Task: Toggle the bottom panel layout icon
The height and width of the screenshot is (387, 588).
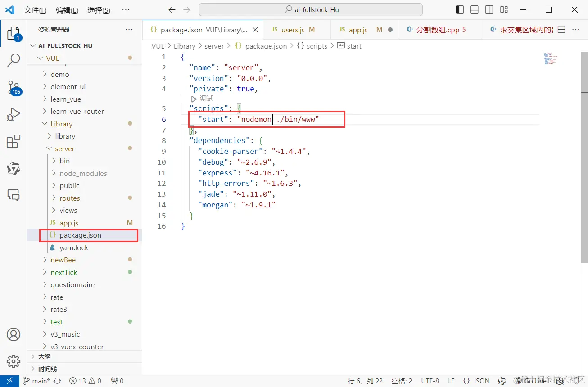Action: click(475, 10)
